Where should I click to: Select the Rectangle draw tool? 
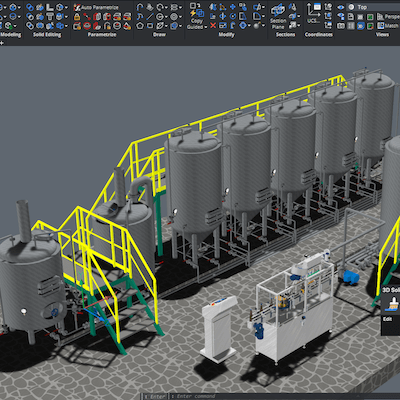(150, 26)
